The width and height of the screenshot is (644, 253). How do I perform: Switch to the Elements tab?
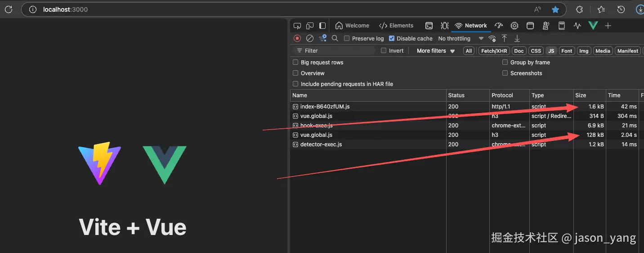tap(396, 26)
